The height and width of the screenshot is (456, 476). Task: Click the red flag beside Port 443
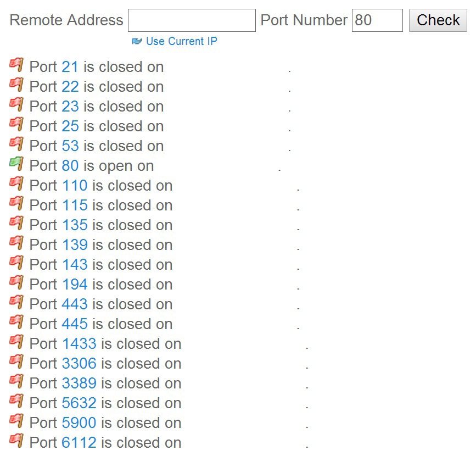pos(16,302)
